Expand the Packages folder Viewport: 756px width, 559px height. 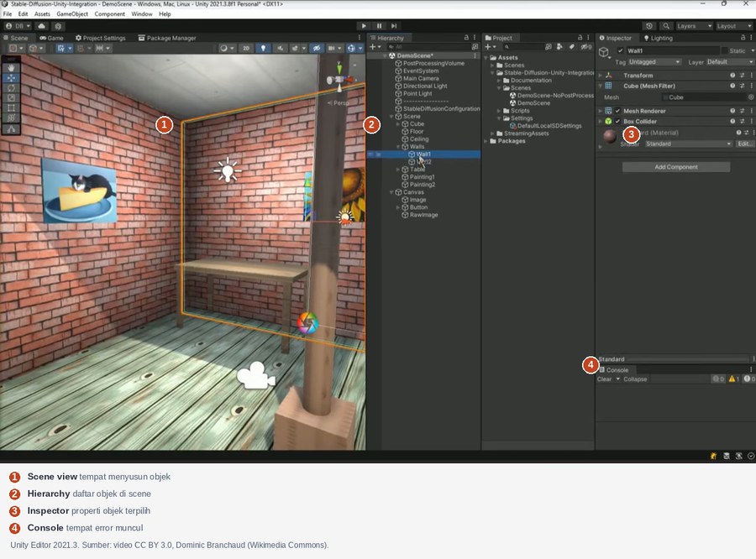(486, 141)
